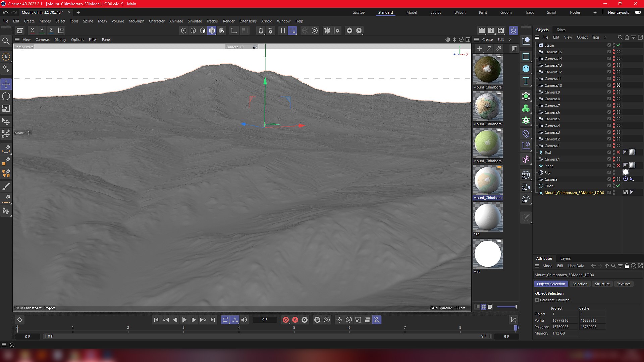Adjust material thumbnail size slider
The width and height of the screenshot is (644, 362).
pos(507,307)
